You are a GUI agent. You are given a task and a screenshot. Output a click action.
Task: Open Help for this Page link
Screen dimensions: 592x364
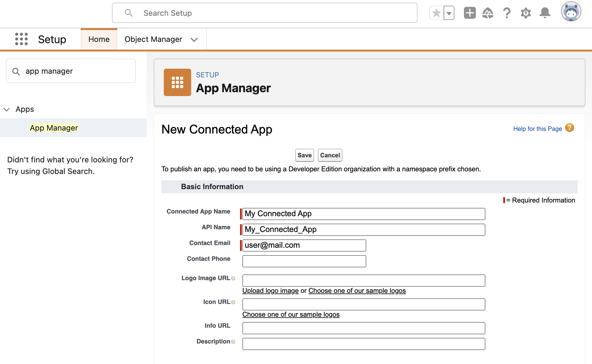pos(537,129)
